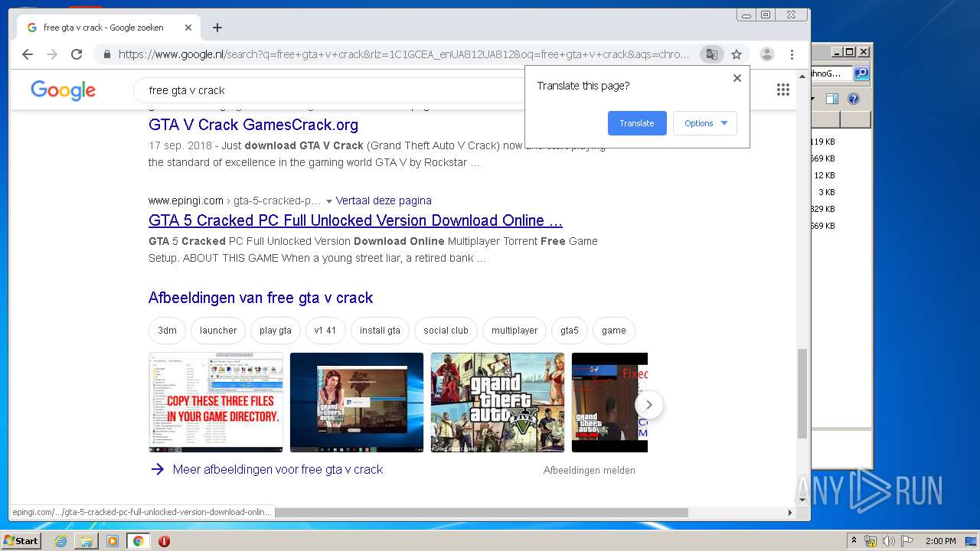Click the red Opera taskbar icon
The width and height of the screenshot is (980, 551).
tap(164, 541)
